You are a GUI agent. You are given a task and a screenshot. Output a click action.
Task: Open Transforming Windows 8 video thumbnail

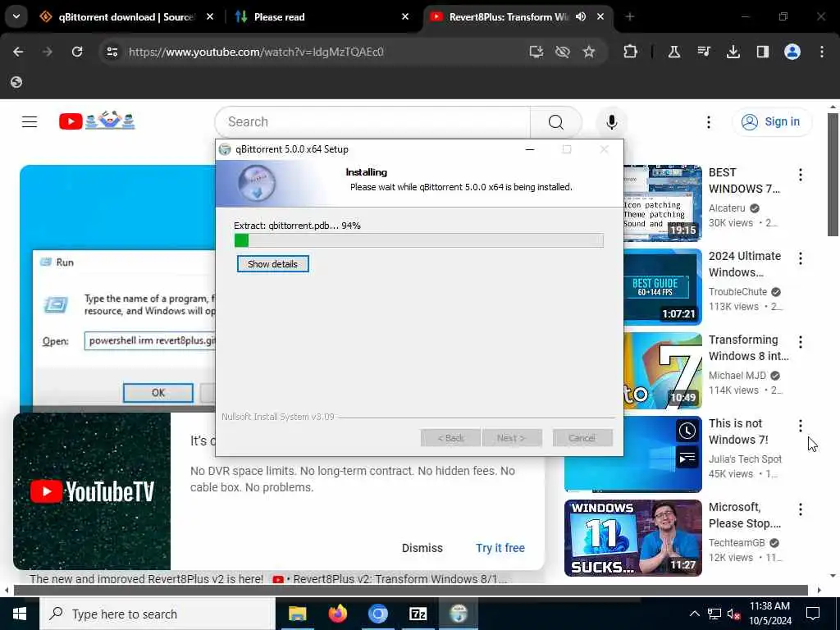[662, 371]
